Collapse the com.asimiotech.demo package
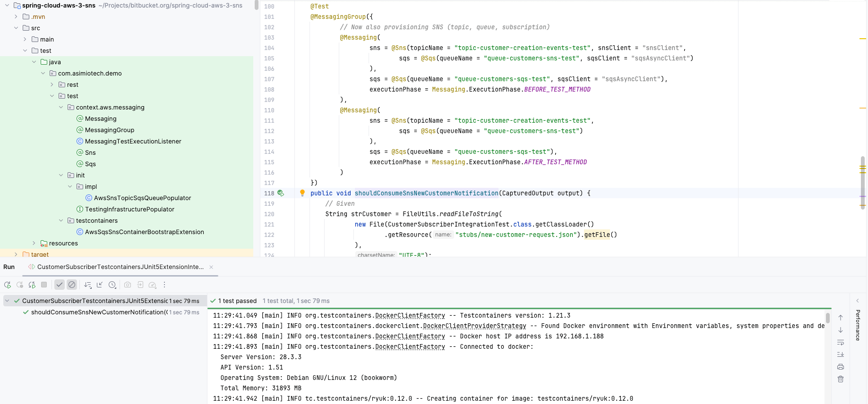This screenshot has height=404, width=868. point(43,73)
